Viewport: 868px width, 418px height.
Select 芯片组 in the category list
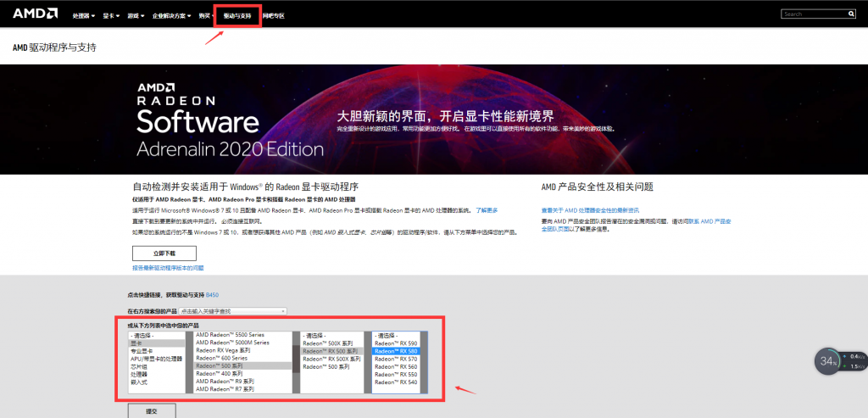coord(156,366)
